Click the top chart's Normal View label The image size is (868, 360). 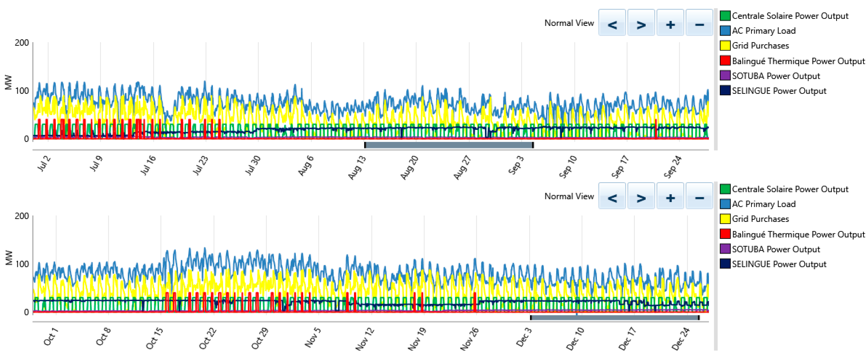tap(569, 23)
